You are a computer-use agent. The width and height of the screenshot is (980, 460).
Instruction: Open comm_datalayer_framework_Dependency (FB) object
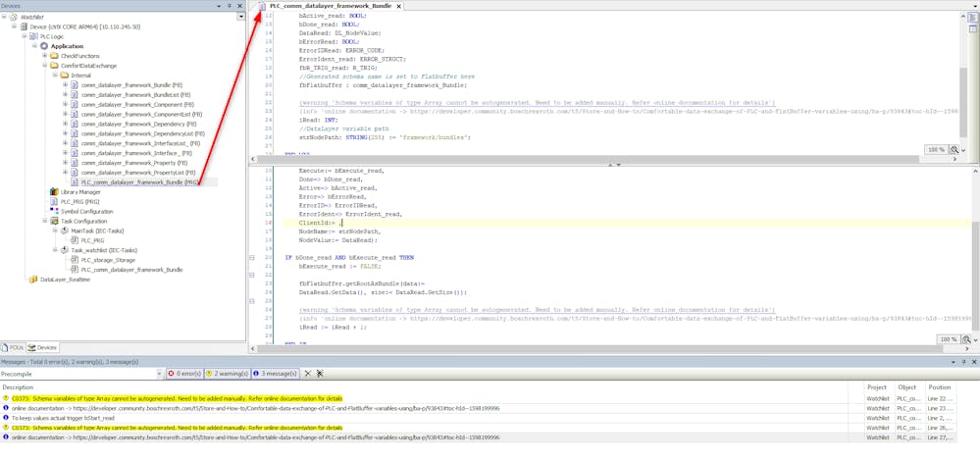point(138,124)
